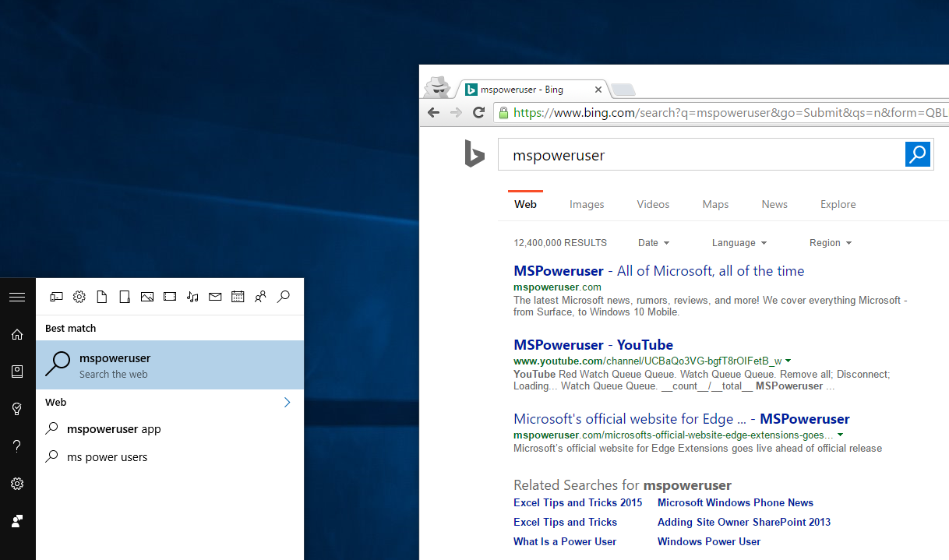
Task: Open related search 'Adding Site Owner SharePoint 2013'
Action: 744,522
